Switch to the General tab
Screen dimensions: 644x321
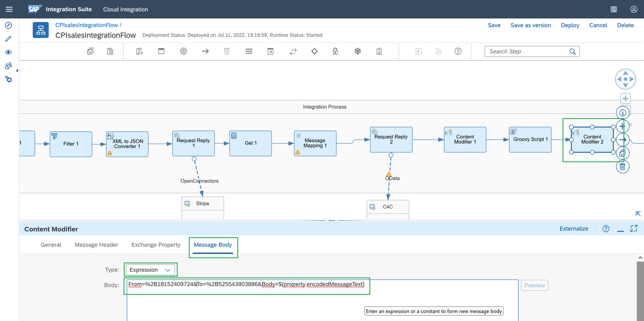tap(51, 245)
